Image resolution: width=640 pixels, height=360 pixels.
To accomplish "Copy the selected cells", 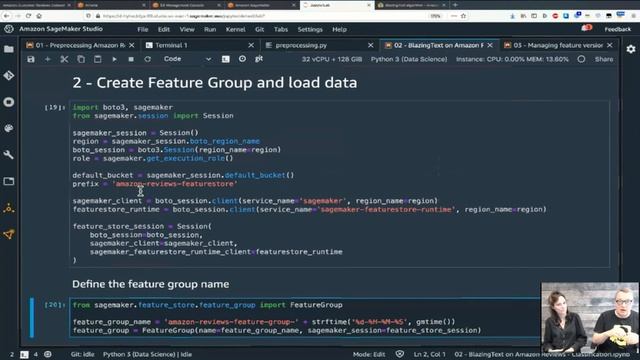I will click(81, 59).
